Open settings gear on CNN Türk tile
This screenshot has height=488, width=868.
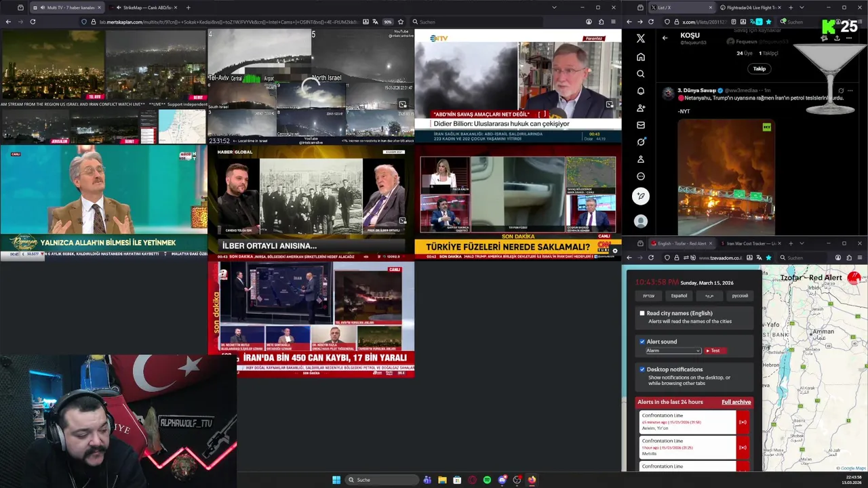pyautogui.click(x=614, y=251)
